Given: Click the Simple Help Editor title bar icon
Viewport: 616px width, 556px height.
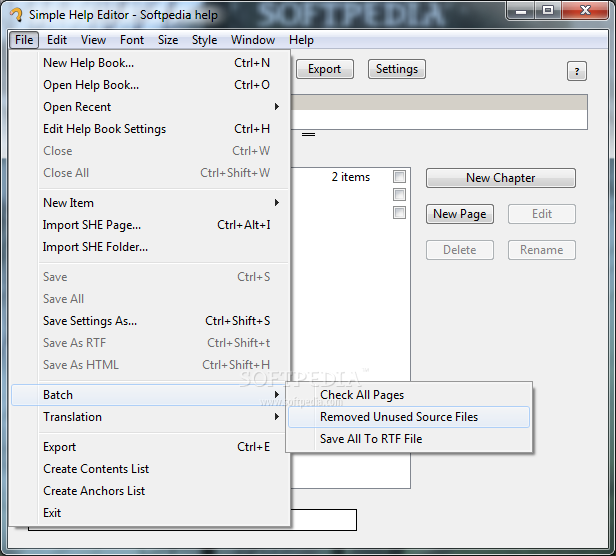Looking at the screenshot, I should point(16,15).
